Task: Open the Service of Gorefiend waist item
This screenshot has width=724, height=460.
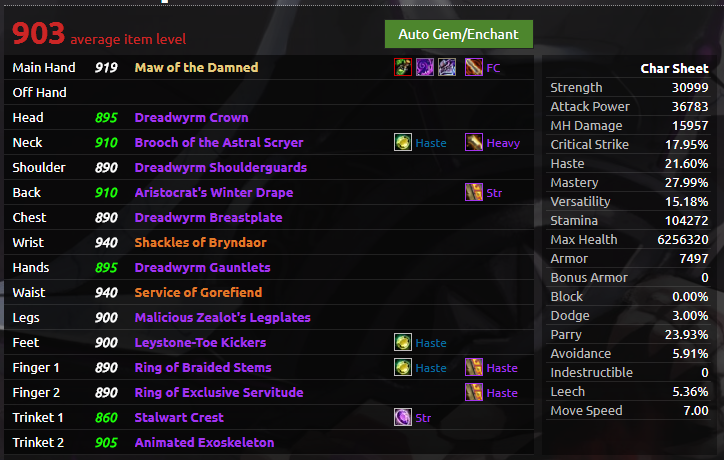Action: coord(198,292)
